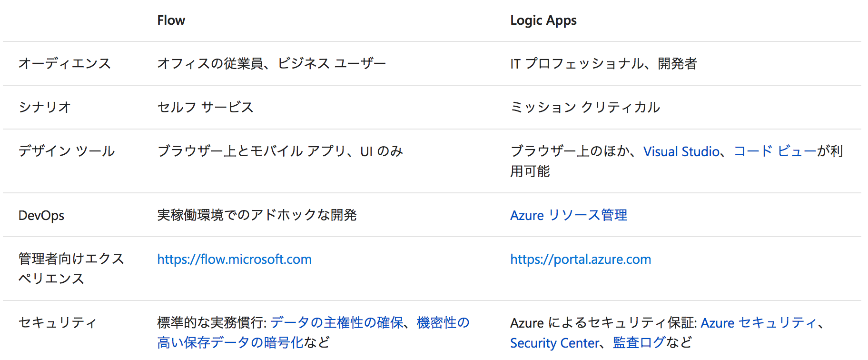Open the Azure セキュリティ link
Viewport: 868px width, 360px height.
tap(759, 323)
